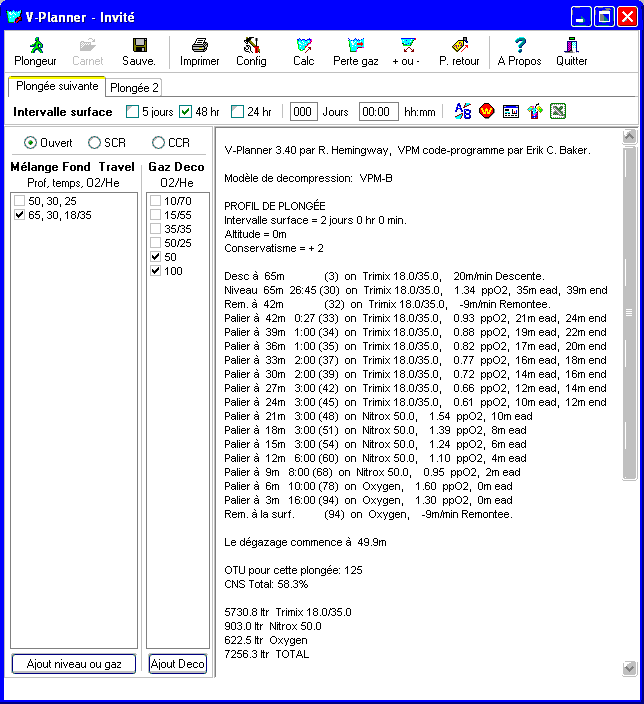Screen dimensions: 644x704
Task: Click the Sauve. save disk icon
Action: 140,45
